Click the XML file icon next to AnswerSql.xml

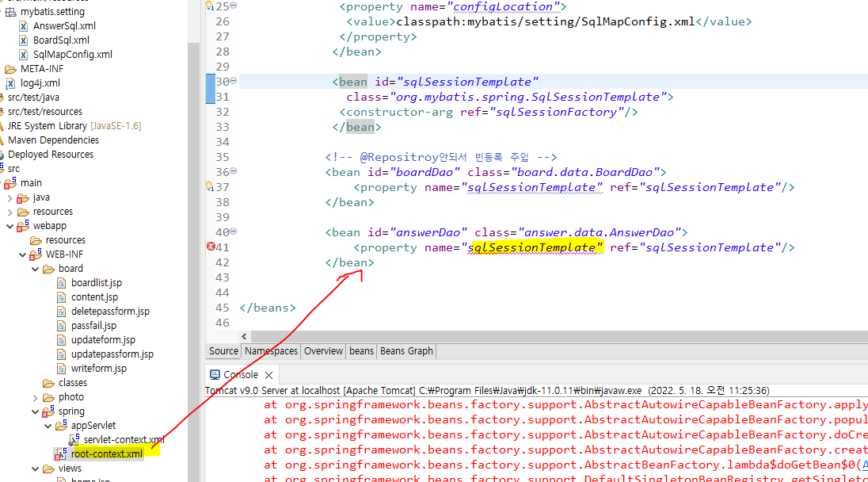23,26
